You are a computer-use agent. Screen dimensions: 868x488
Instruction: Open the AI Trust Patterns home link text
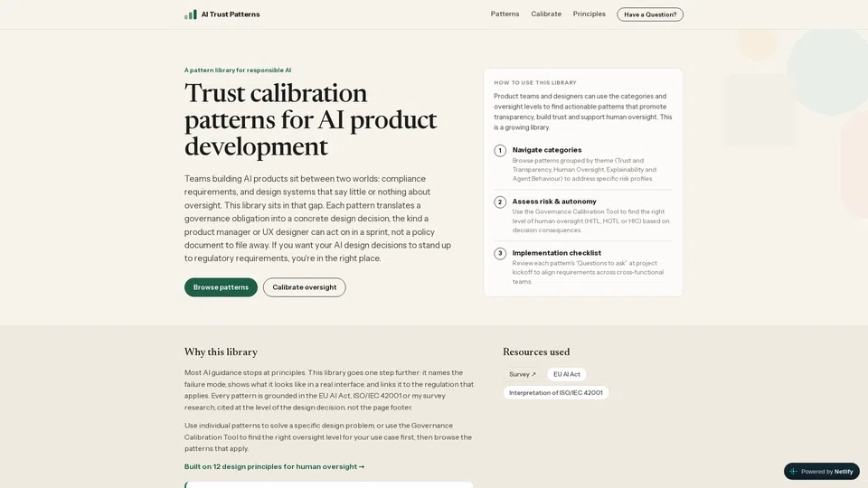(x=231, y=14)
